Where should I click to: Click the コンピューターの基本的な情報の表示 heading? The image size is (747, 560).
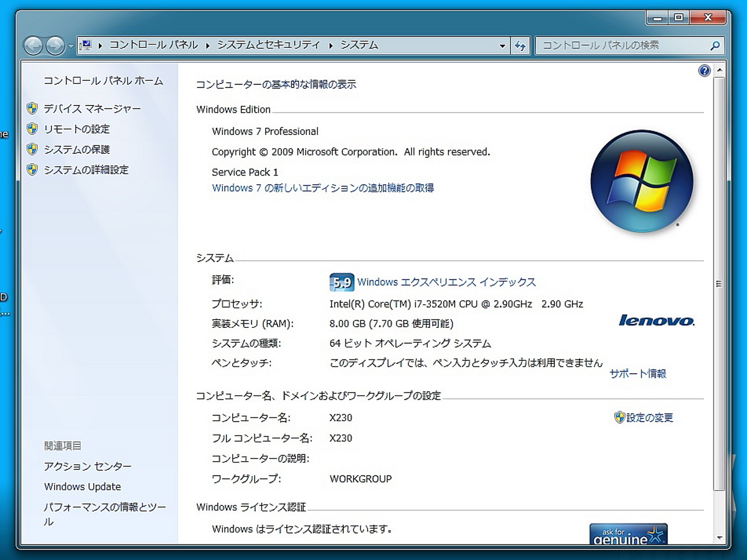coord(276,85)
